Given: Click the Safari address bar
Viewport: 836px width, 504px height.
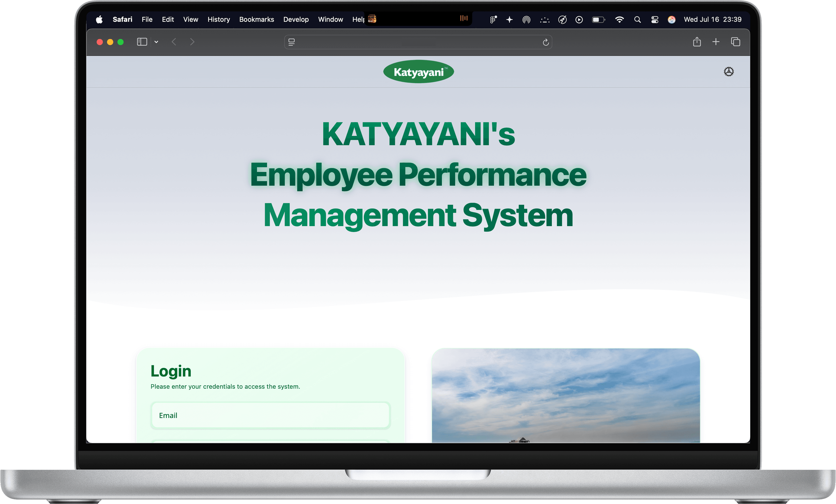Looking at the screenshot, I should 418,42.
